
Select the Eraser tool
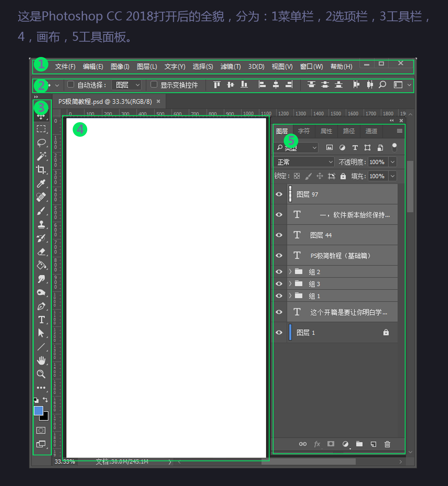point(41,252)
